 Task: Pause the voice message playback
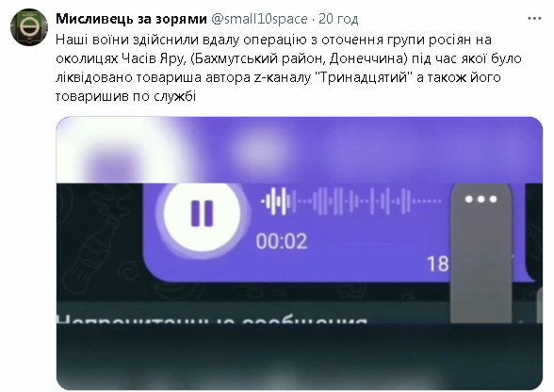coord(202,214)
